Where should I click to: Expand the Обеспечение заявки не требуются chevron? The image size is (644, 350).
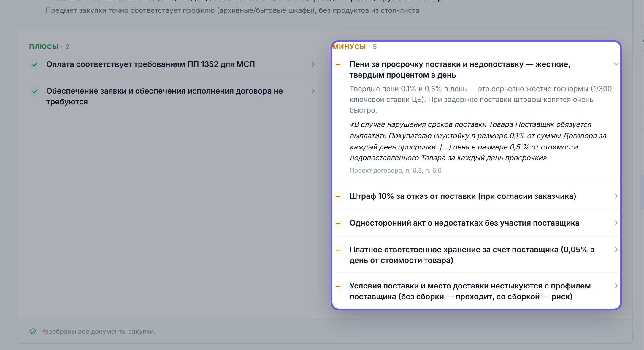pos(313,91)
